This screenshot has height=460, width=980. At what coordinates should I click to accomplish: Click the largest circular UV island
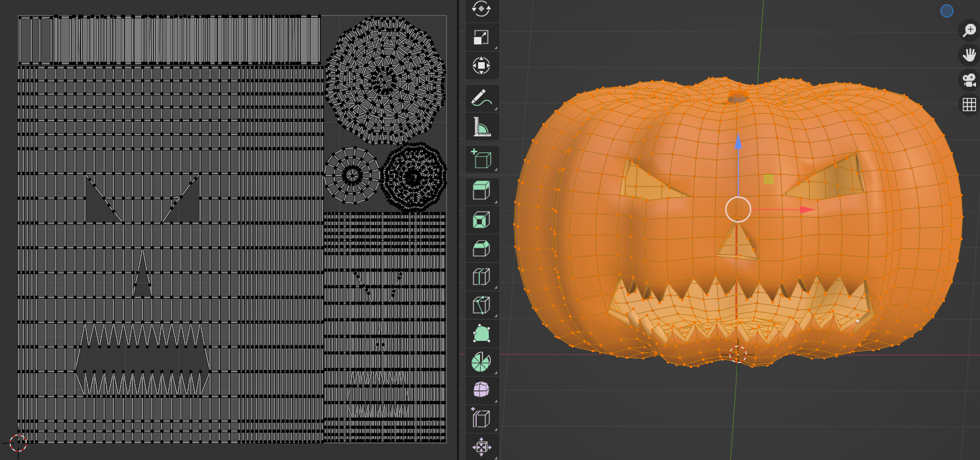click(x=385, y=81)
